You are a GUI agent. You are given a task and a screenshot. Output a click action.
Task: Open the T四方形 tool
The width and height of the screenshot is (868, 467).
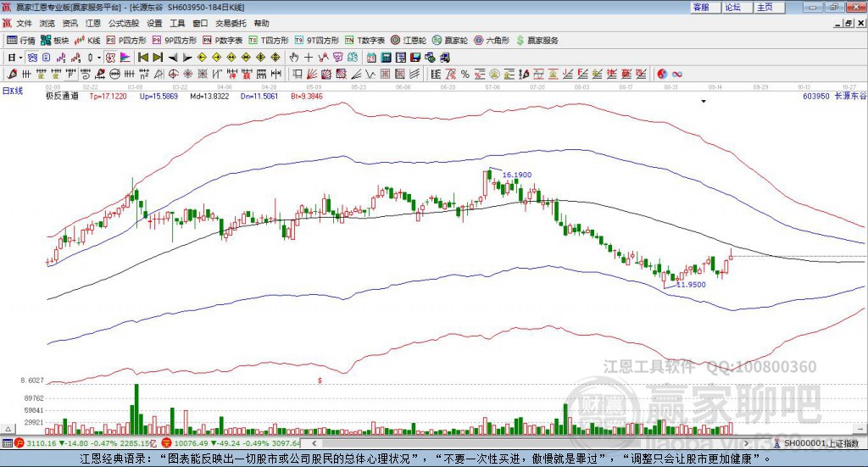269,41
